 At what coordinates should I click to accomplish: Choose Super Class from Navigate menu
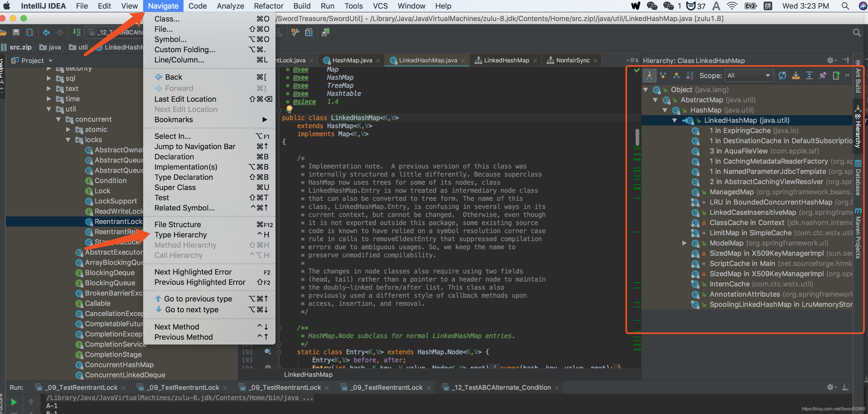[209, 187]
